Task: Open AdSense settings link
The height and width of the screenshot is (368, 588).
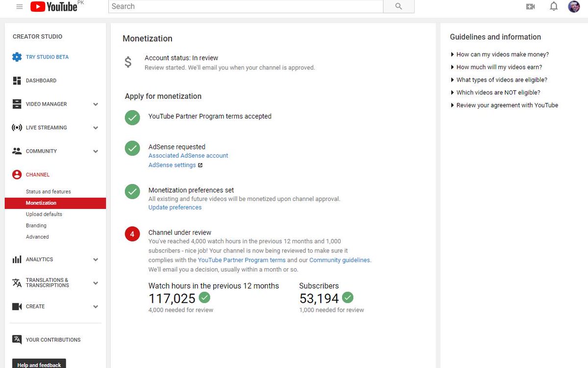Action: tap(172, 165)
